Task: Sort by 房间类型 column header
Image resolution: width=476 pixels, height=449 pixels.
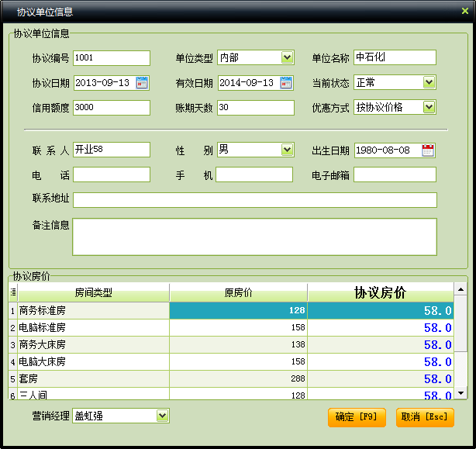Action: tap(94, 292)
